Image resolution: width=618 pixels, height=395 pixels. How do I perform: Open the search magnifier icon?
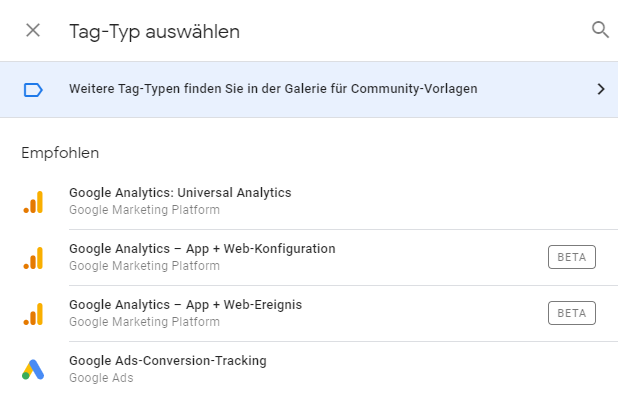click(x=600, y=30)
